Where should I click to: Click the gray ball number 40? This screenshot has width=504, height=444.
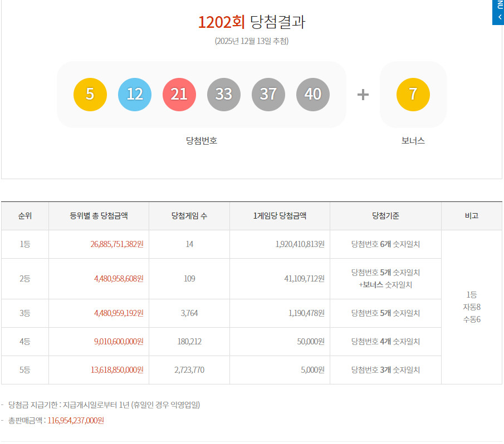coord(313,95)
